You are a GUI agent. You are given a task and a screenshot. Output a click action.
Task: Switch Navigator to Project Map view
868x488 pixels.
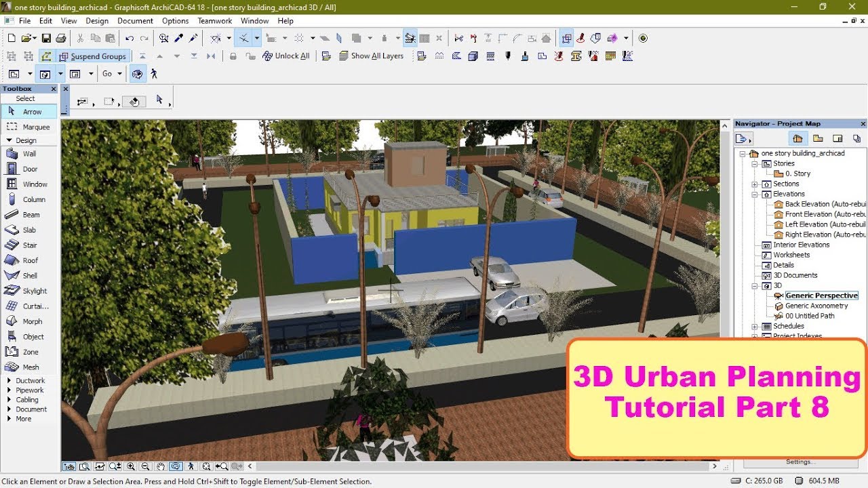(x=798, y=139)
